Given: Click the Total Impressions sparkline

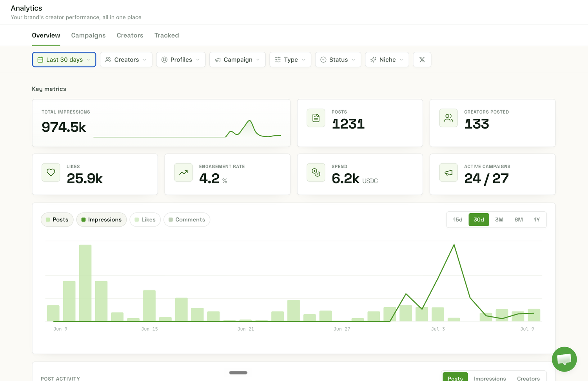Looking at the screenshot, I should pyautogui.click(x=187, y=129).
